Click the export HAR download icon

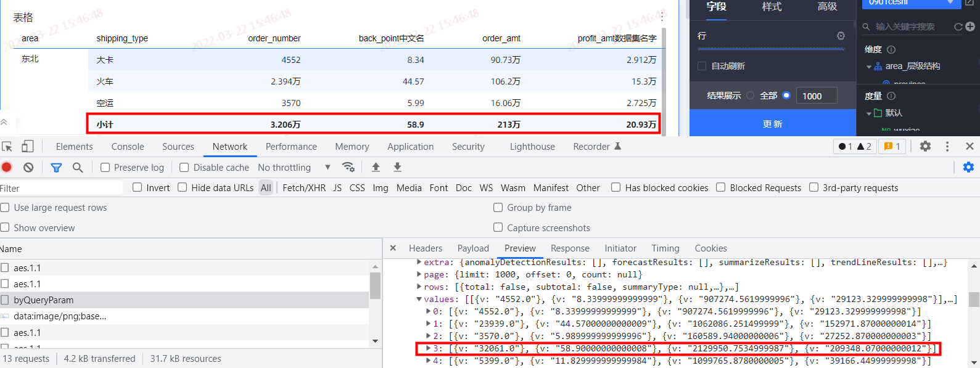[397, 167]
